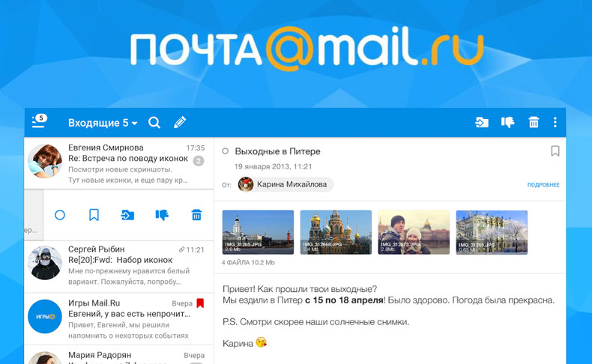Toggle bookmark flag on Выходные в Питере
The image size is (592, 364).
tap(555, 151)
